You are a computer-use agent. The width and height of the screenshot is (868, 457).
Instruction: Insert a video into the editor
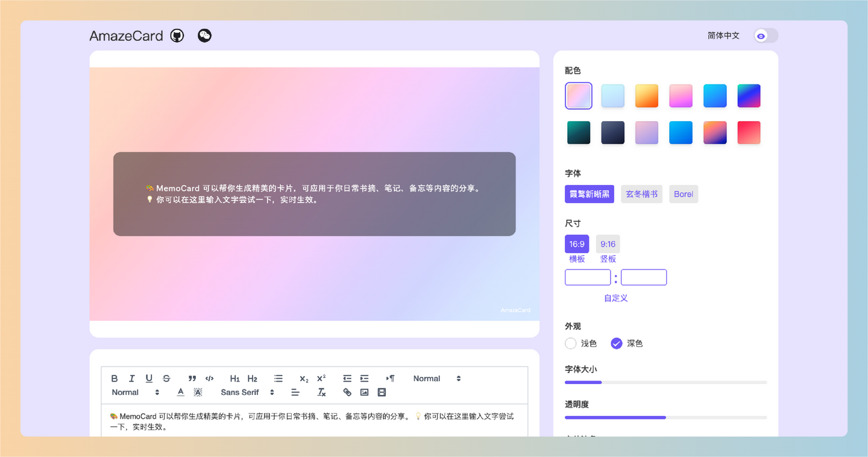pos(382,392)
